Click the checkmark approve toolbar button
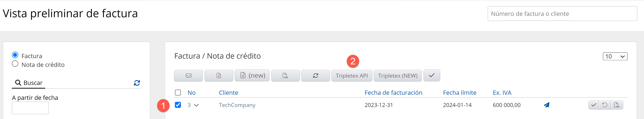This screenshot has width=644, height=119. click(432, 75)
